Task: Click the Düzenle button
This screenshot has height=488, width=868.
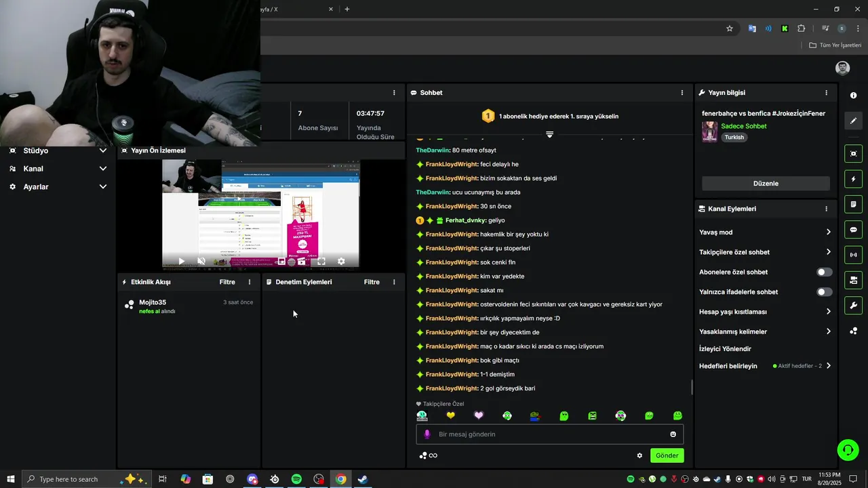Action: [766, 184]
